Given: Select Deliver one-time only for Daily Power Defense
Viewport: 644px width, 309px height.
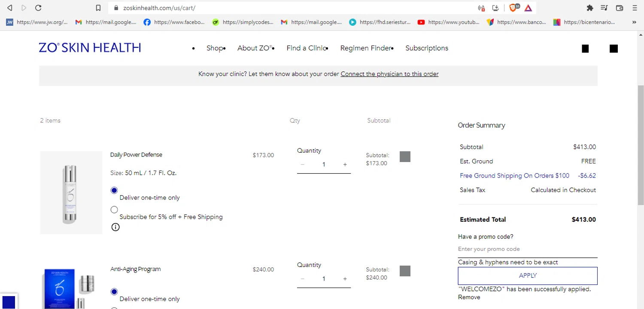Looking at the screenshot, I should tap(114, 190).
